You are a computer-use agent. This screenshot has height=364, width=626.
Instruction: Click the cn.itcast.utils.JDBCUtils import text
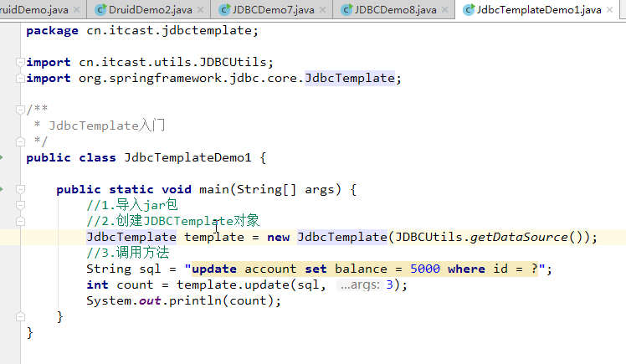[172, 62]
